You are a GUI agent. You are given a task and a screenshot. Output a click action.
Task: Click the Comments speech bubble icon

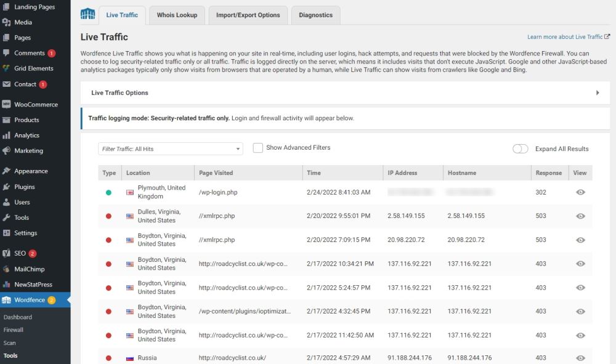tap(6, 52)
